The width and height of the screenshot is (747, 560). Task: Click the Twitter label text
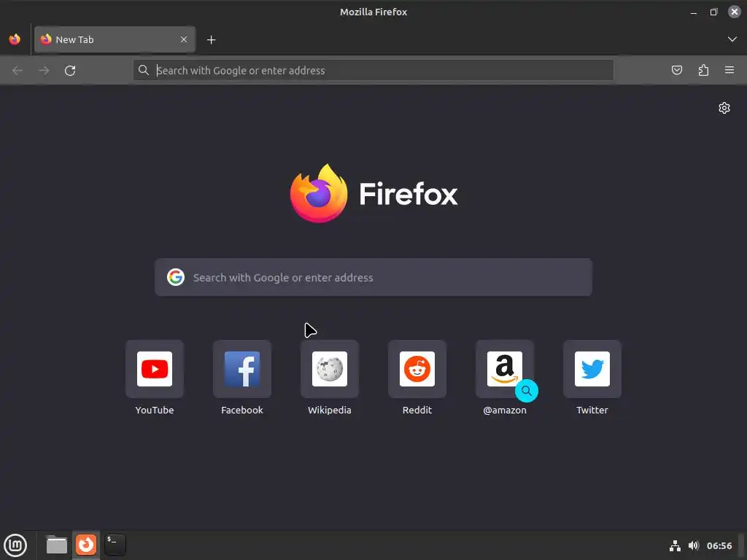coord(592,410)
